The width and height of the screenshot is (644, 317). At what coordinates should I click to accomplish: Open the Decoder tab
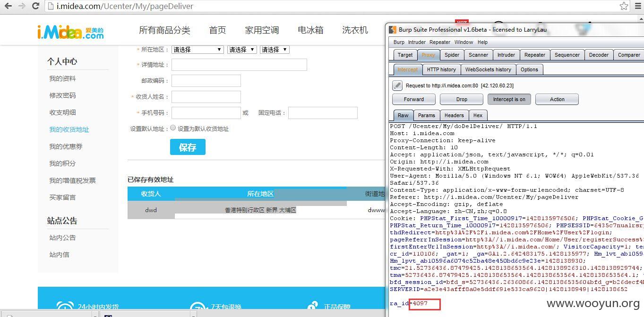click(599, 55)
